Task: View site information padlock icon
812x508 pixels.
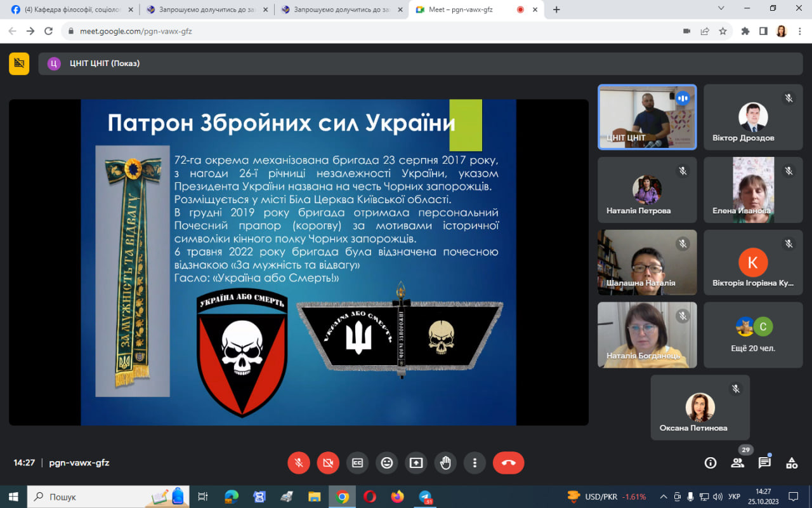Action: point(71,31)
